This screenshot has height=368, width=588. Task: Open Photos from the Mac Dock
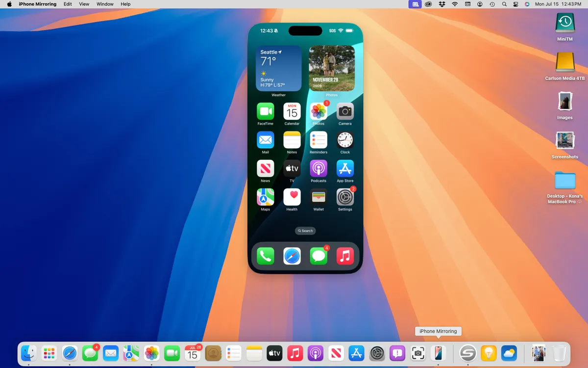[x=152, y=353]
